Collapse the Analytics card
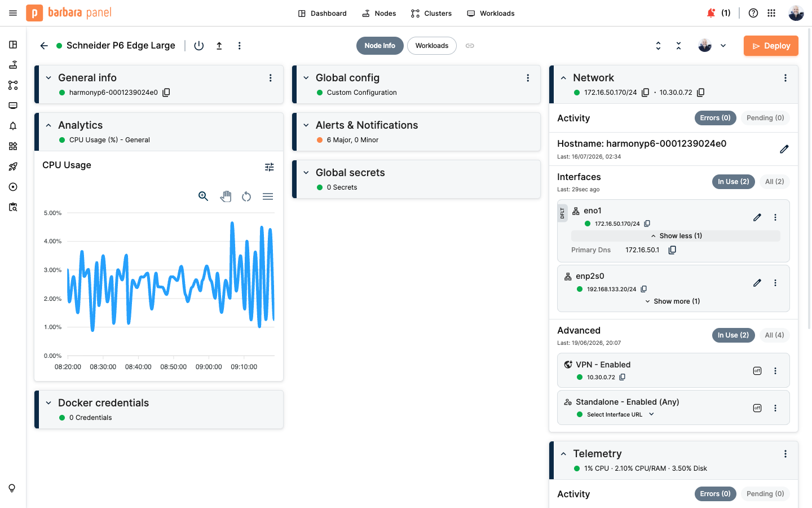 click(x=48, y=125)
